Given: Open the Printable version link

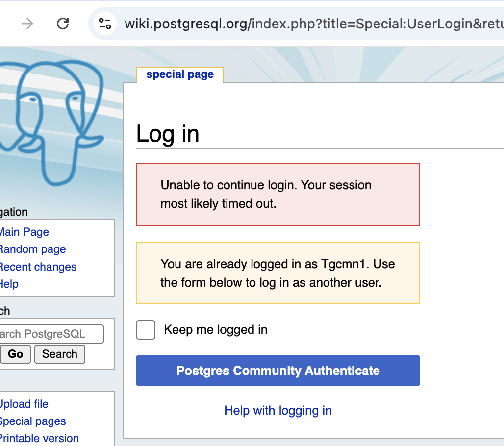Looking at the screenshot, I should click(39, 439).
